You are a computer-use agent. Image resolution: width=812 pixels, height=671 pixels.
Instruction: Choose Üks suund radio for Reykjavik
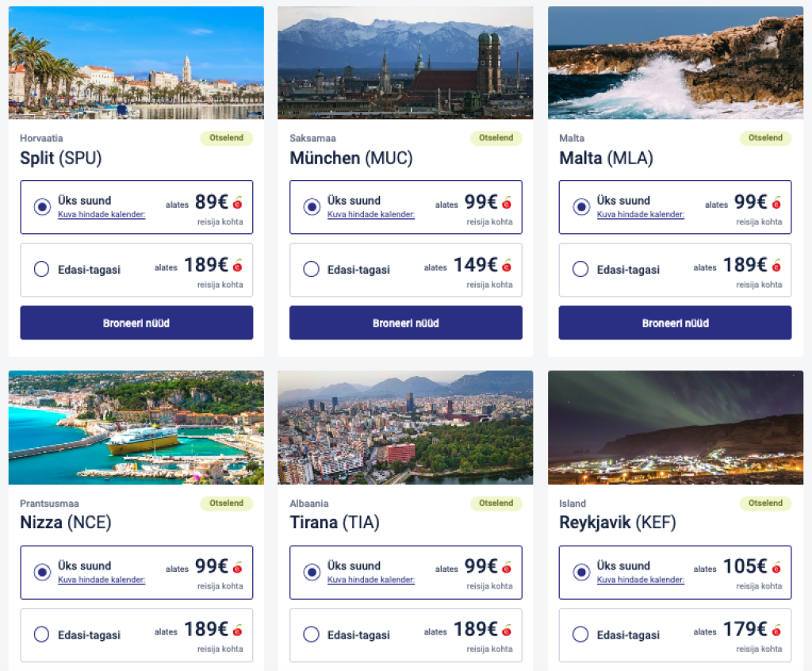[581, 572]
